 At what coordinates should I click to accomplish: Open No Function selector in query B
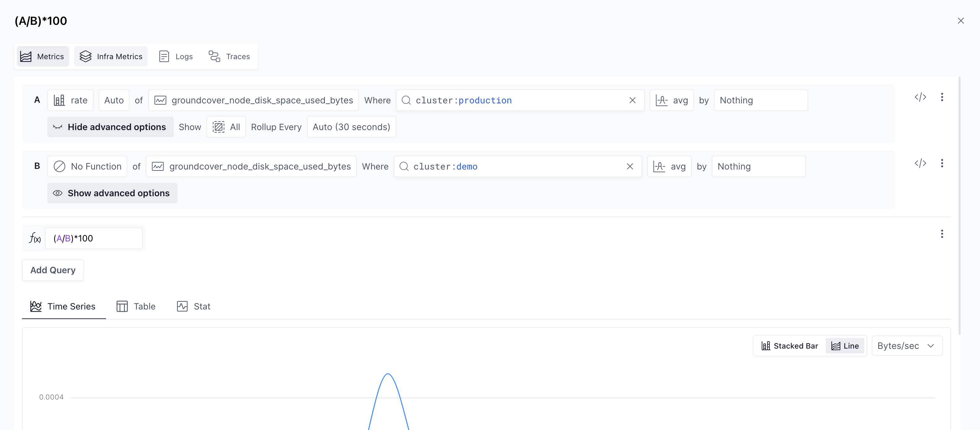pyautogui.click(x=87, y=167)
